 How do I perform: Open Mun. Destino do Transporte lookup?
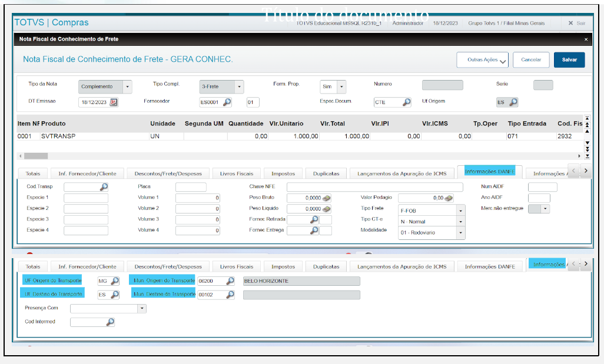click(x=230, y=295)
